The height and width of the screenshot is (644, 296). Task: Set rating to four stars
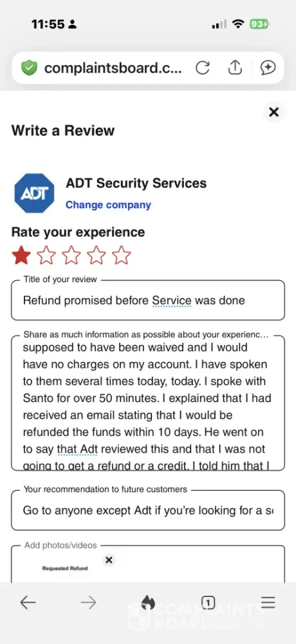click(97, 255)
